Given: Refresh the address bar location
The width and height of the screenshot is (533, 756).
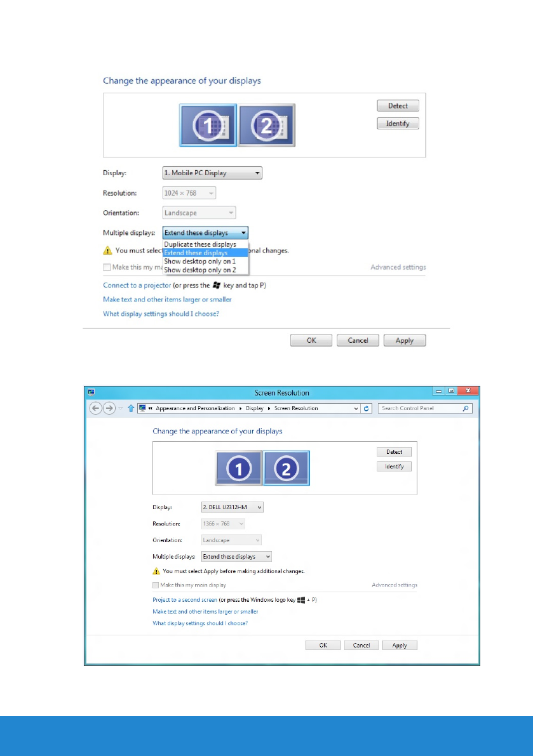Looking at the screenshot, I should pos(367,408).
